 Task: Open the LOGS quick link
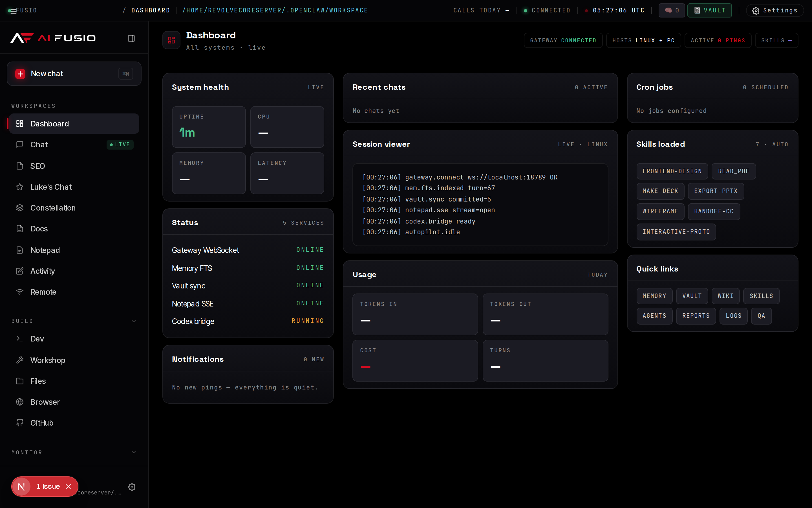click(x=734, y=316)
